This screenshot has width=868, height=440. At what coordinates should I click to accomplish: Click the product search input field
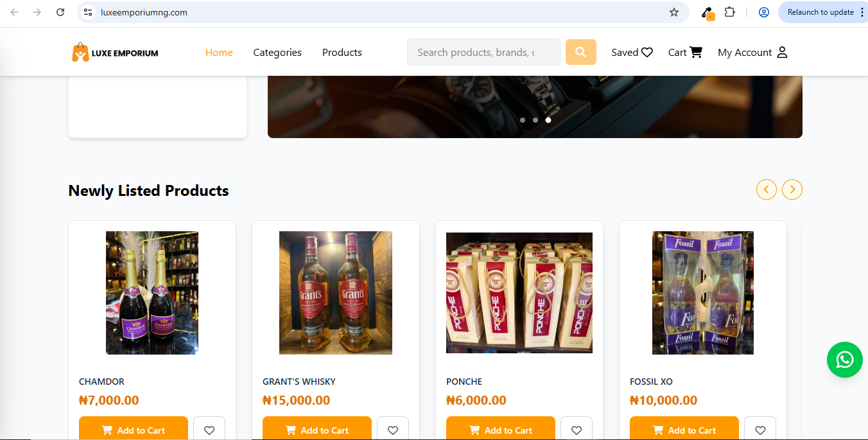[483, 52]
